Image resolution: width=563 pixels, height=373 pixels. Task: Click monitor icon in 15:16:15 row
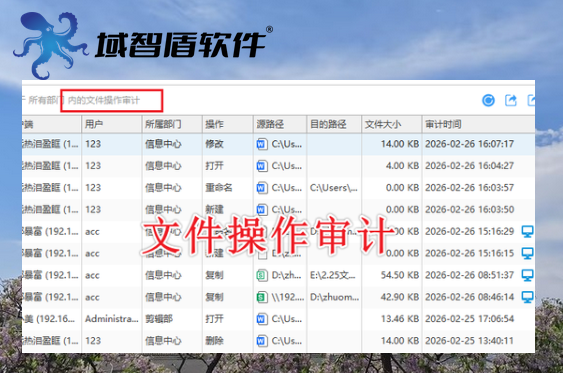tap(527, 254)
